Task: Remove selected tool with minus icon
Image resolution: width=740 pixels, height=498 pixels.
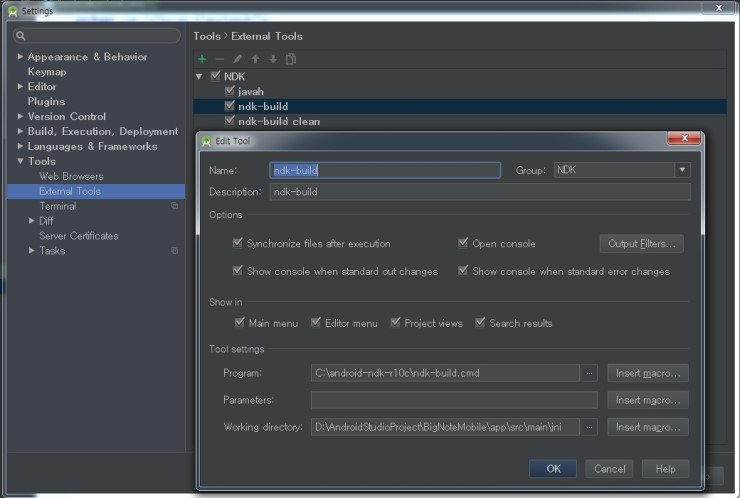Action: click(219, 59)
